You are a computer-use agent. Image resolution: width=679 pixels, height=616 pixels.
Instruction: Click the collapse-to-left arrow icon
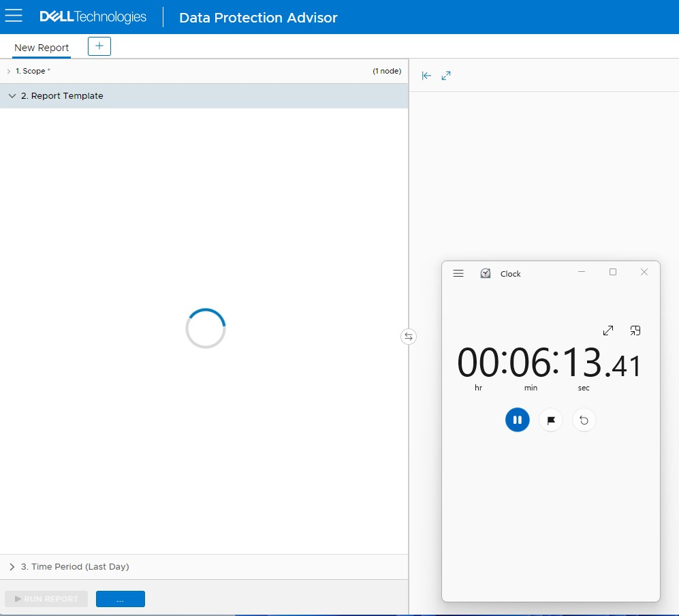coord(426,76)
